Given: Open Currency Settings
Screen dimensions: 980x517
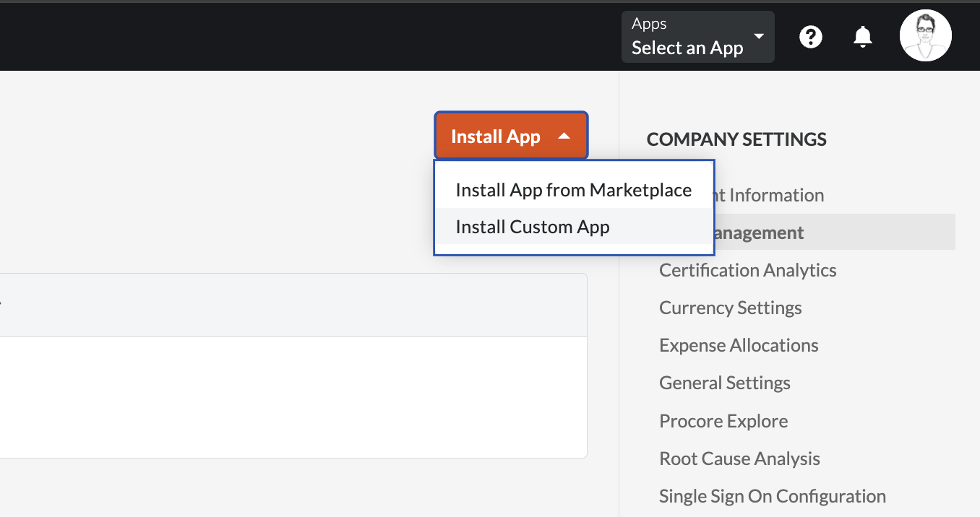Looking at the screenshot, I should (x=730, y=308).
